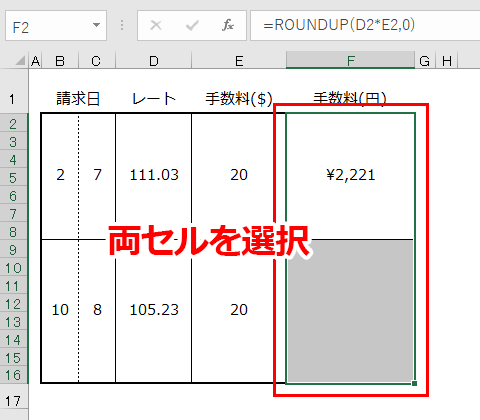Click the Enter checkmark icon in formula bar
This screenshot has height=420, width=480.
[192, 25]
